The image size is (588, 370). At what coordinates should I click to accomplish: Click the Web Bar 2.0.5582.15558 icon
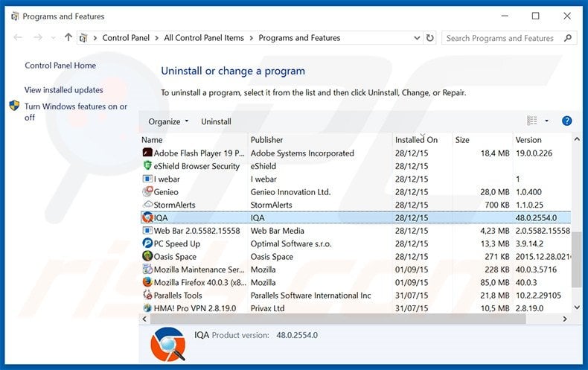tap(147, 230)
